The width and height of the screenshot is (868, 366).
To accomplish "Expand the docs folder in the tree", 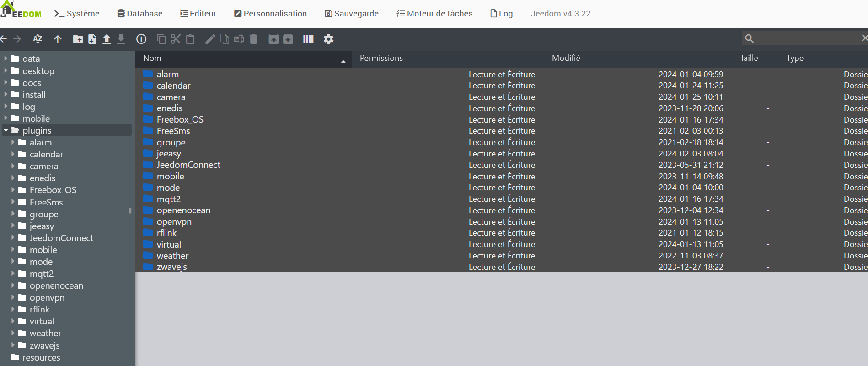I will tap(5, 82).
